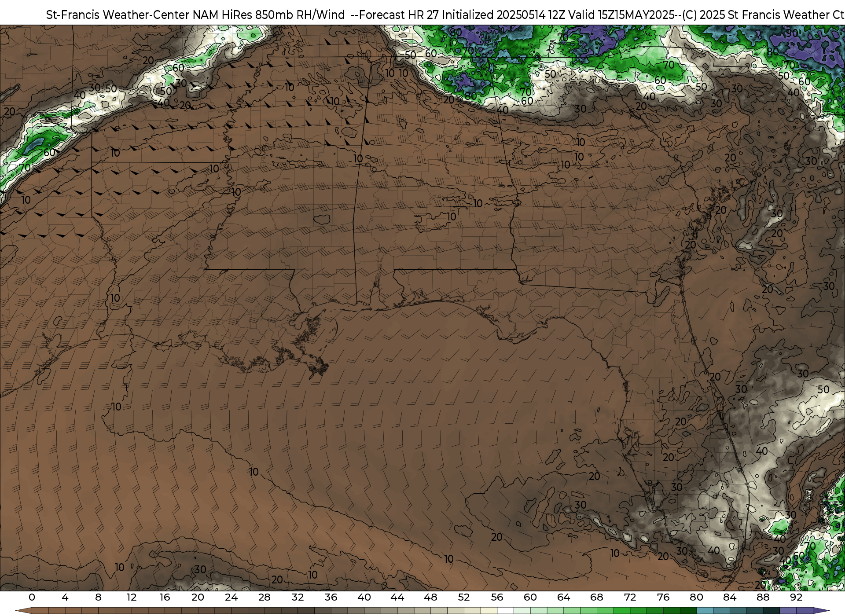Select the purple colorbar swatch at 92

coord(805,611)
